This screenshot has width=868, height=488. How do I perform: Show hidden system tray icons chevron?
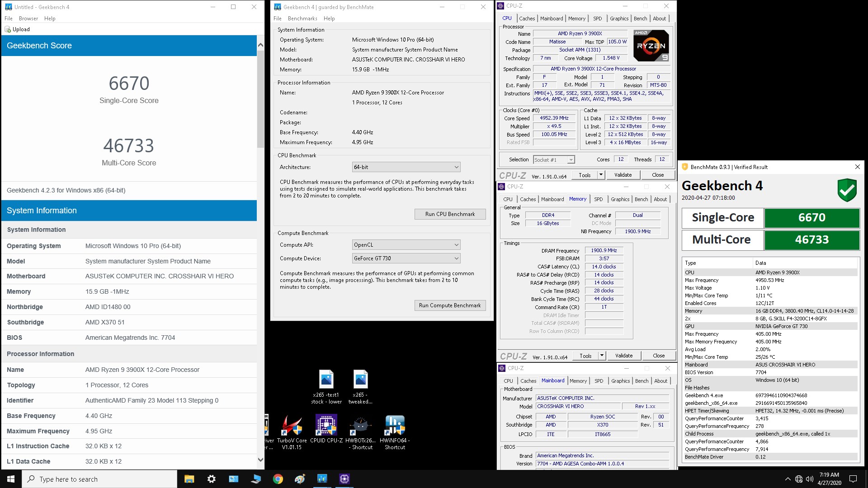(x=788, y=479)
